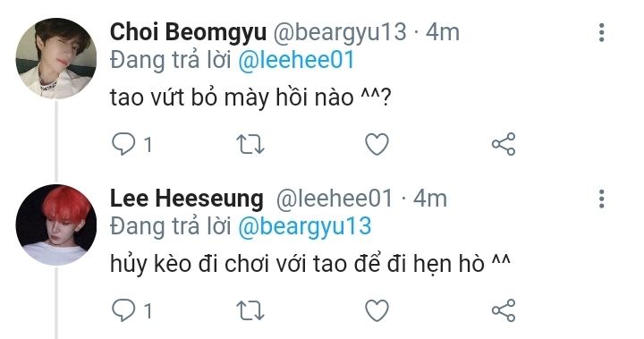Share Choi Beomgyu's tweet
The width and height of the screenshot is (644, 339).
504,144
